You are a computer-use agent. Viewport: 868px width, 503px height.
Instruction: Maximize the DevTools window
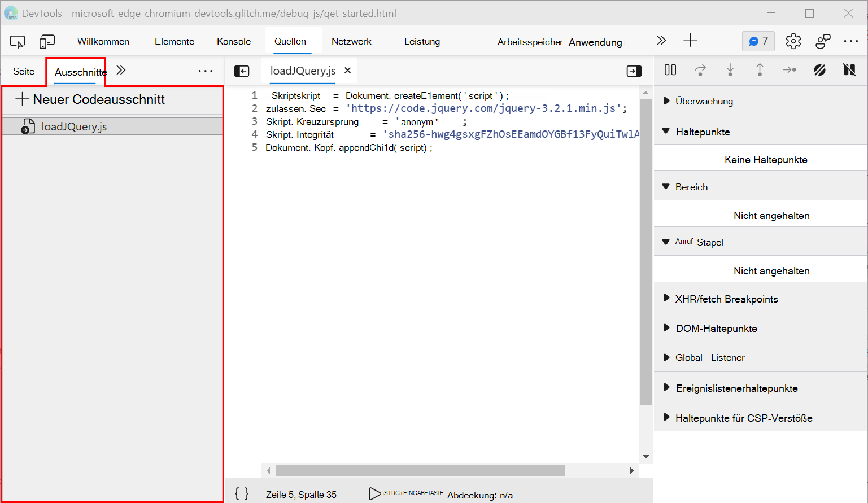tap(809, 13)
